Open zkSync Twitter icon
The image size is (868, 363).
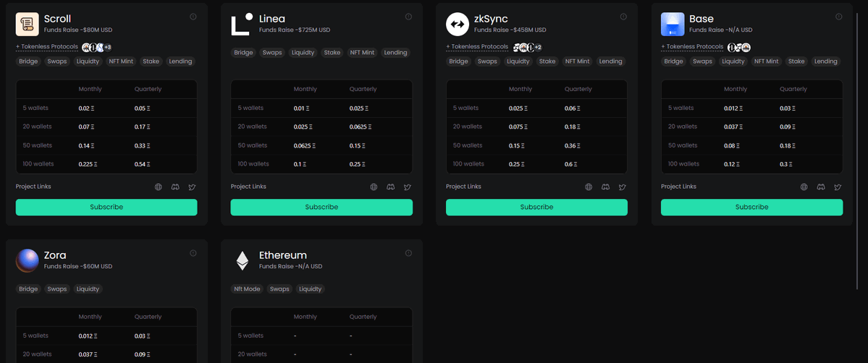pyautogui.click(x=622, y=187)
